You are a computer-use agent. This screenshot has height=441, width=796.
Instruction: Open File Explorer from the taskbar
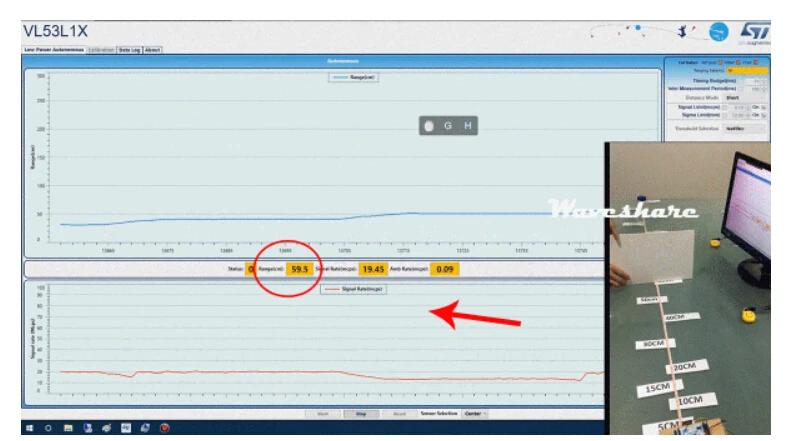pyautogui.click(x=68, y=428)
